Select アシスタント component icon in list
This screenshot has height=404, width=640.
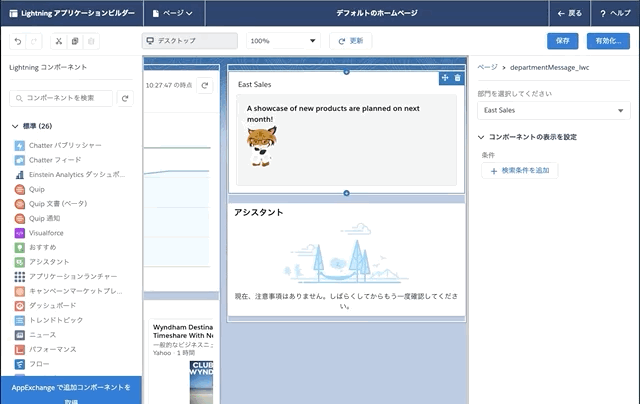tap(20, 262)
